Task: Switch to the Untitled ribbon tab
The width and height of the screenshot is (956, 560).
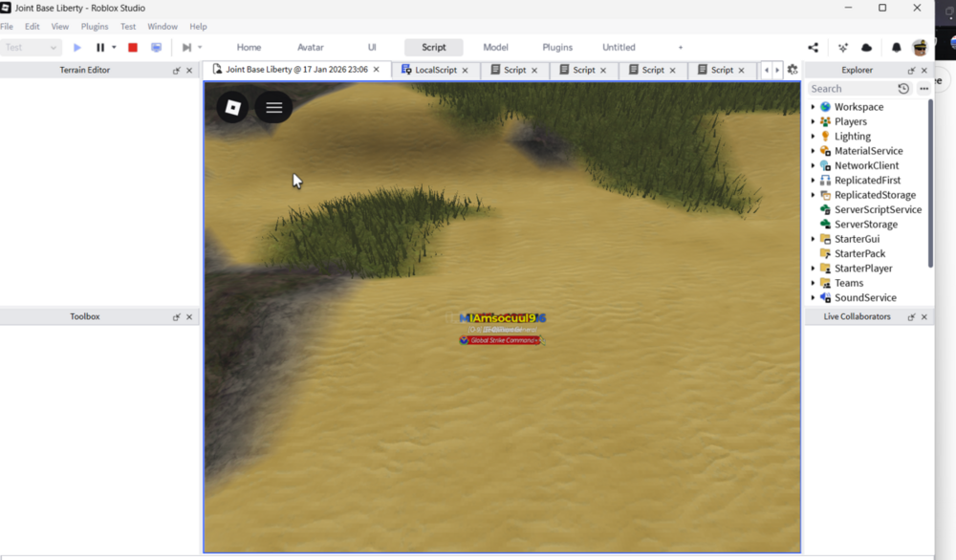Action: tap(619, 48)
